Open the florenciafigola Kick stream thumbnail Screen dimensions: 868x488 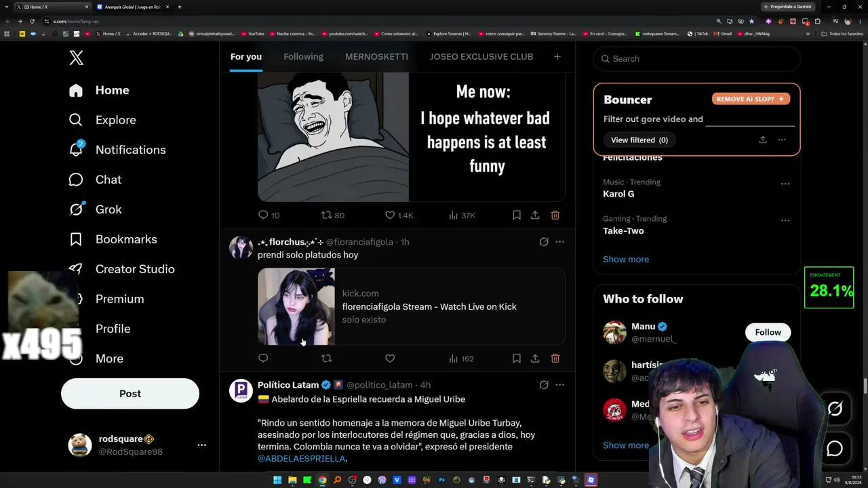(296, 306)
